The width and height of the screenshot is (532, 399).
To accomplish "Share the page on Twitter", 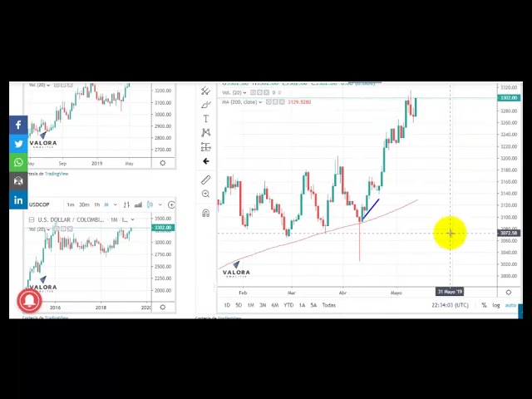I will point(18,144).
